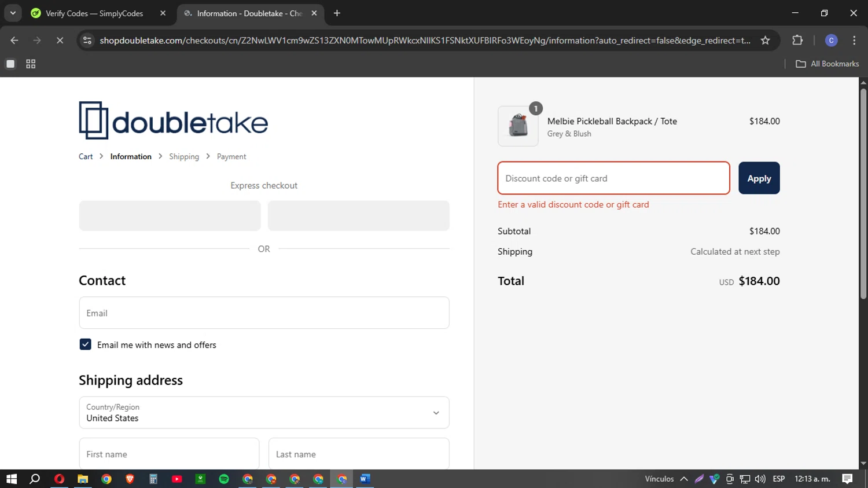Viewport: 868px width, 488px height.
Task: Click the Discount code or gift card field
Action: click(x=613, y=178)
